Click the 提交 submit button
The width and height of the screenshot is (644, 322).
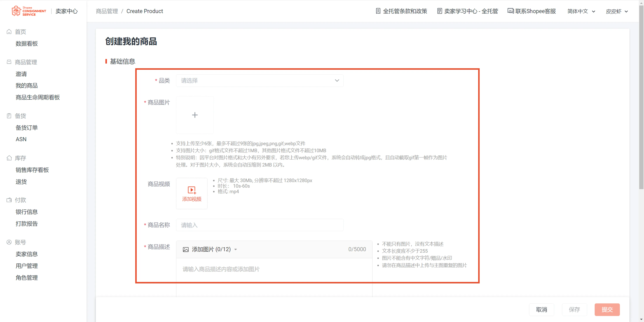607,310
